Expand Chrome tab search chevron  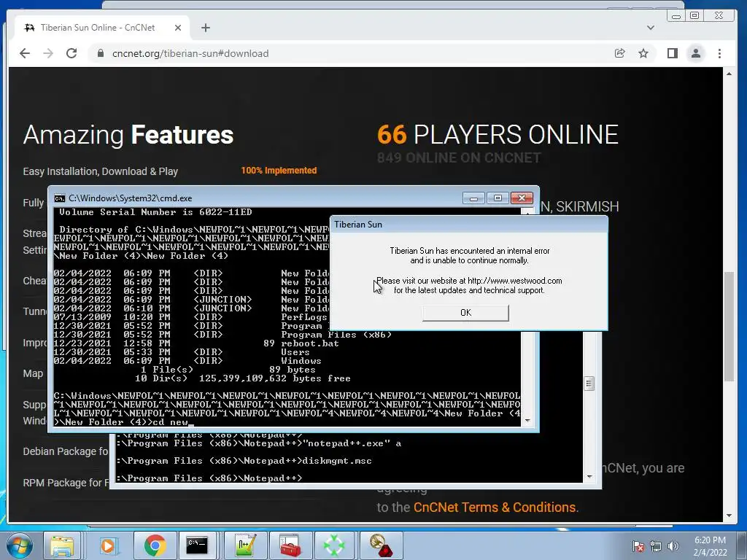coord(650,28)
